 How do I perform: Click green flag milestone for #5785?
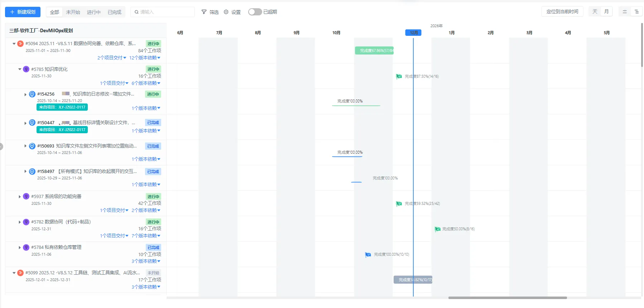(399, 76)
